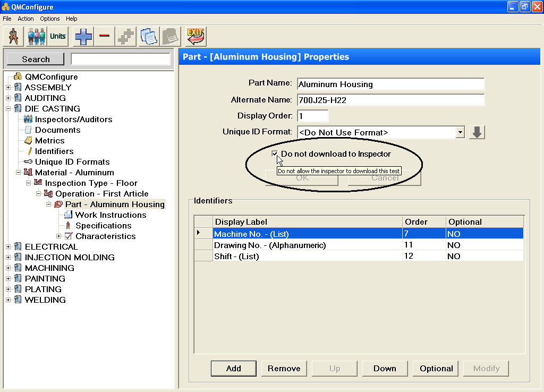Click the Material - Aluminum L1 icon

click(x=28, y=173)
